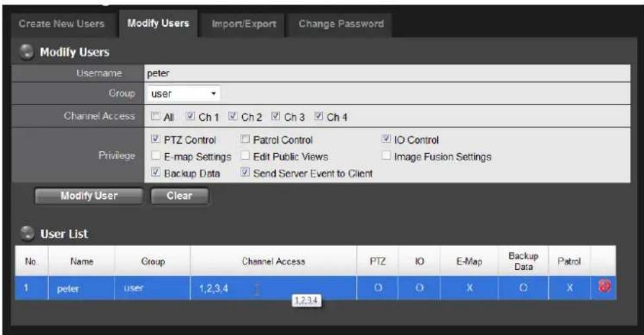The width and height of the screenshot is (644, 335).
Task: Enable the Patrol Control privilege
Action: [245, 139]
